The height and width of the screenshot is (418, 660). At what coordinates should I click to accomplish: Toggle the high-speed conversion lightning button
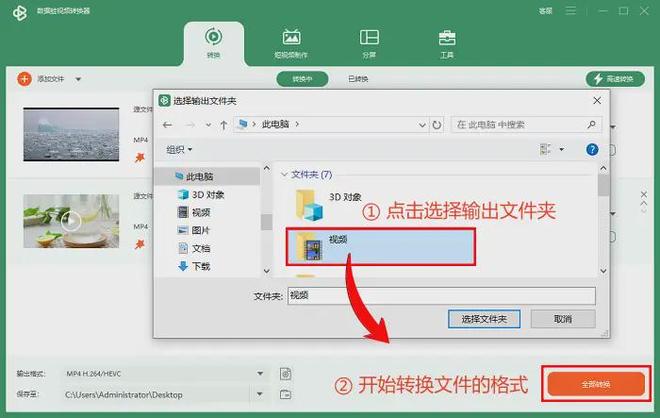615,79
